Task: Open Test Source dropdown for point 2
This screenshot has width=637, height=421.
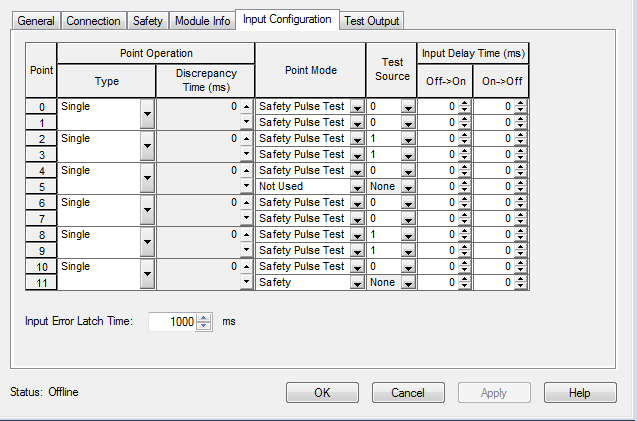Action: (x=408, y=139)
